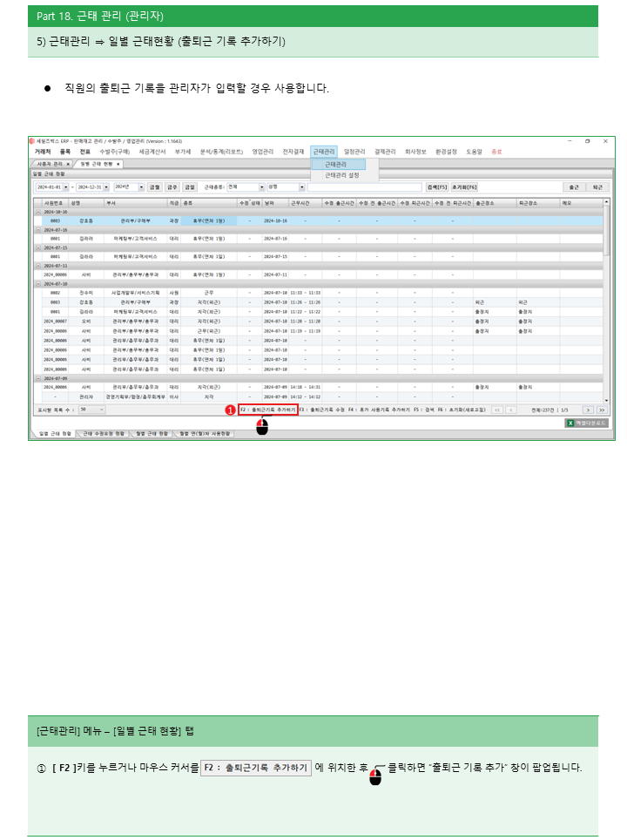
Task: Go to the last page with >>
Action: [602, 410]
